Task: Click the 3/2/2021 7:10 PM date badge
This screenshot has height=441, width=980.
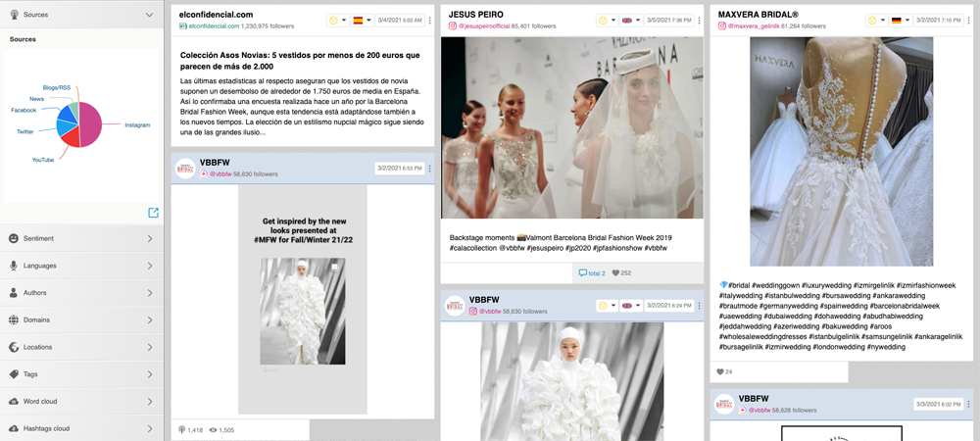Action: coord(939,20)
